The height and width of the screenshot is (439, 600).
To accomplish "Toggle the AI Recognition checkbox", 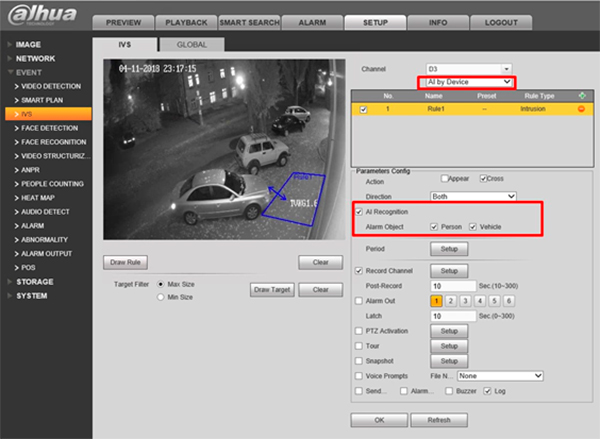I will tap(359, 212).
